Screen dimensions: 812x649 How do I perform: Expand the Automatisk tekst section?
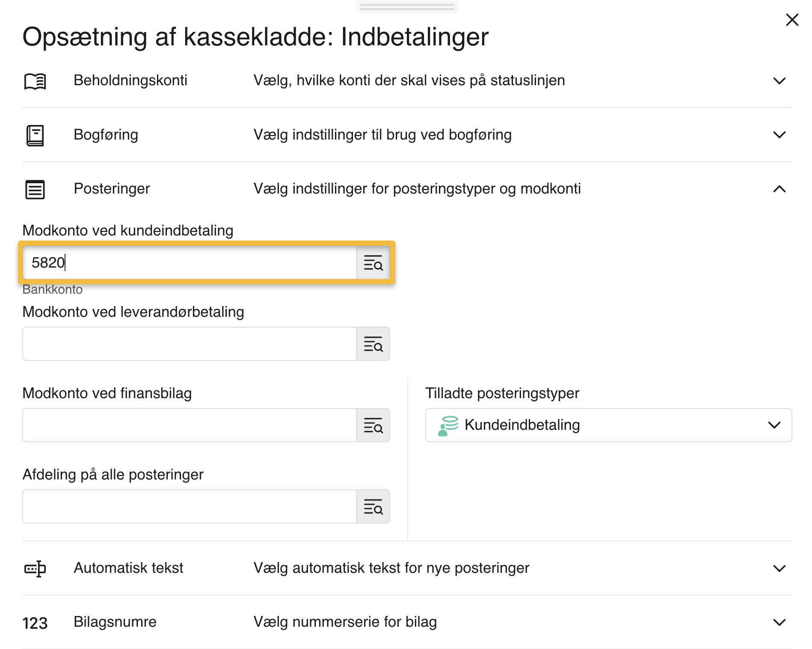pyautogui.click(x=779, y=568)
